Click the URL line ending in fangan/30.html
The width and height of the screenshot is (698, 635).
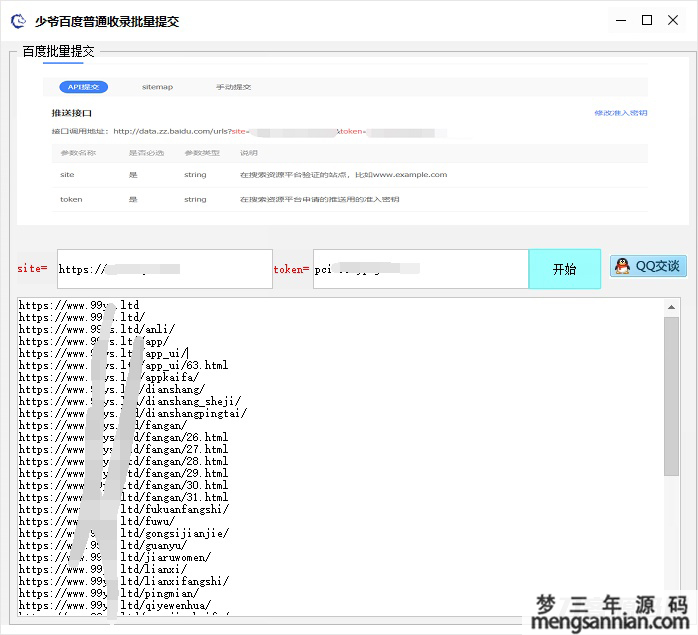pos(123,485)
